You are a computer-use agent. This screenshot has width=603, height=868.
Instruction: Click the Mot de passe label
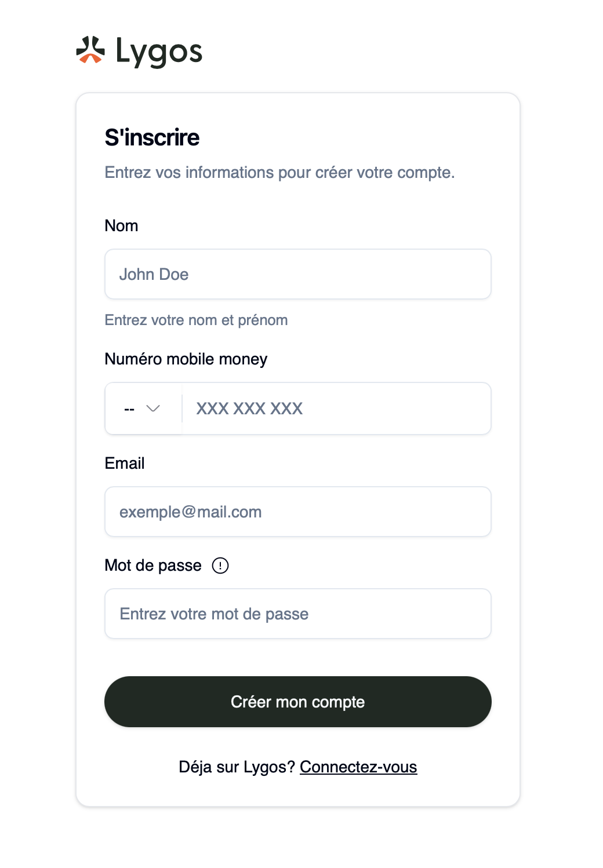point(153,566)
